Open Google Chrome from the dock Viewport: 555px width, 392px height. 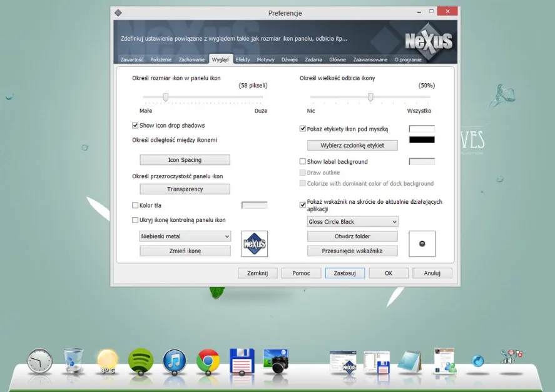[208, 361]
